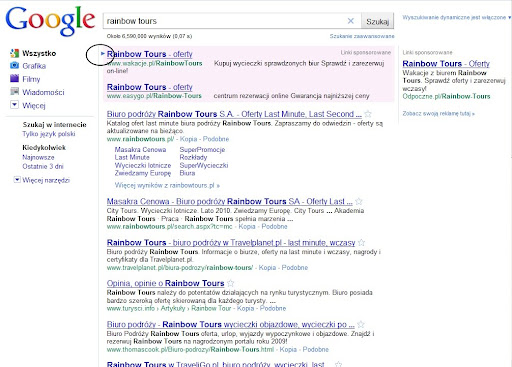
Task: Open Podobne link for thomascook.pl result
Action: [316, 350]
